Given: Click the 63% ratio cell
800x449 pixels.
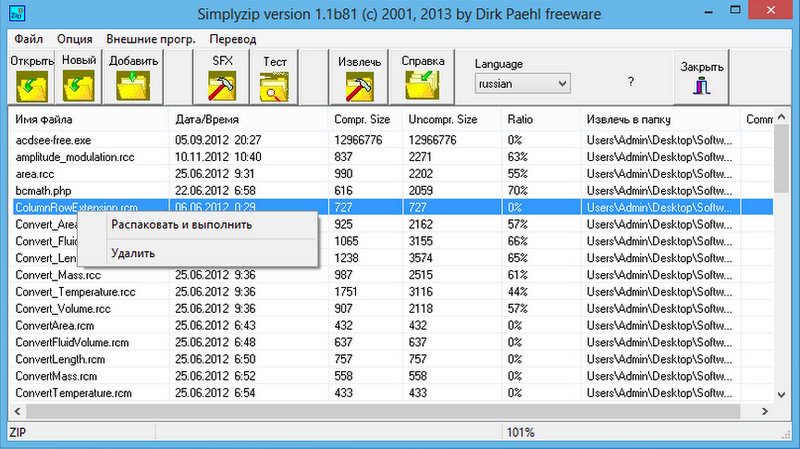Looking at the screenshot, I should click(517, 157).
